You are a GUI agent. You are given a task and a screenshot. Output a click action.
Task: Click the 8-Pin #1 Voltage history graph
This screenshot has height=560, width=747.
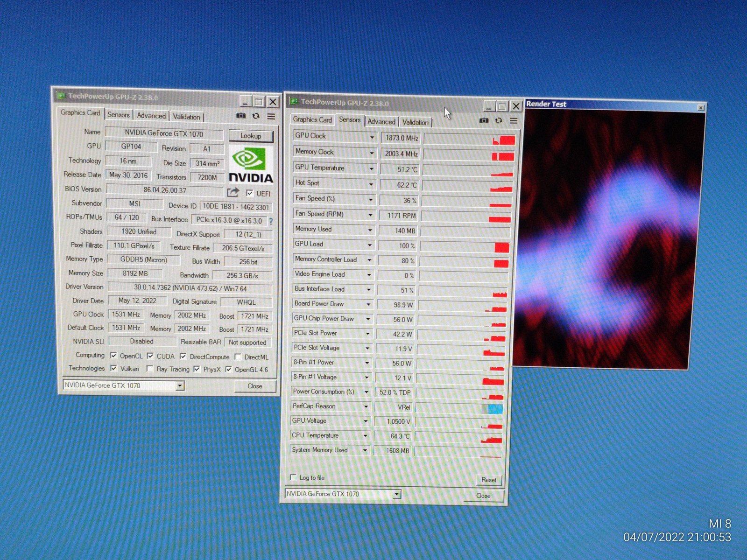(x=460, y=379)
